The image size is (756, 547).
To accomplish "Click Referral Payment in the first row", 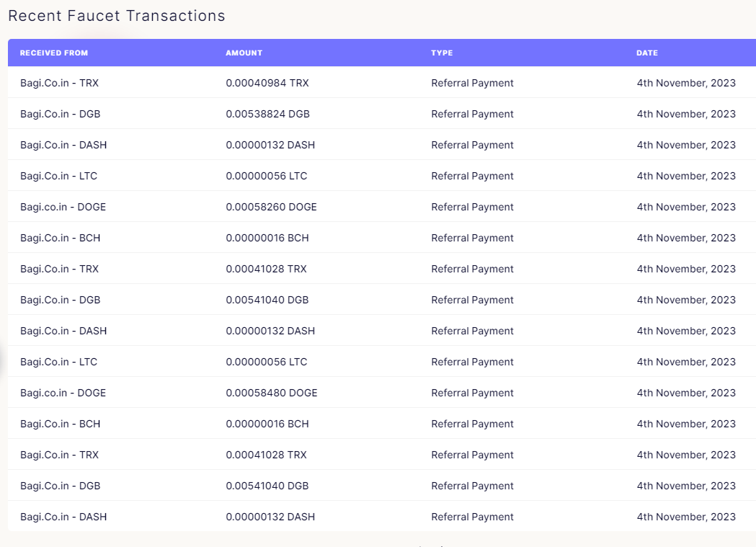I will (473, 83).
